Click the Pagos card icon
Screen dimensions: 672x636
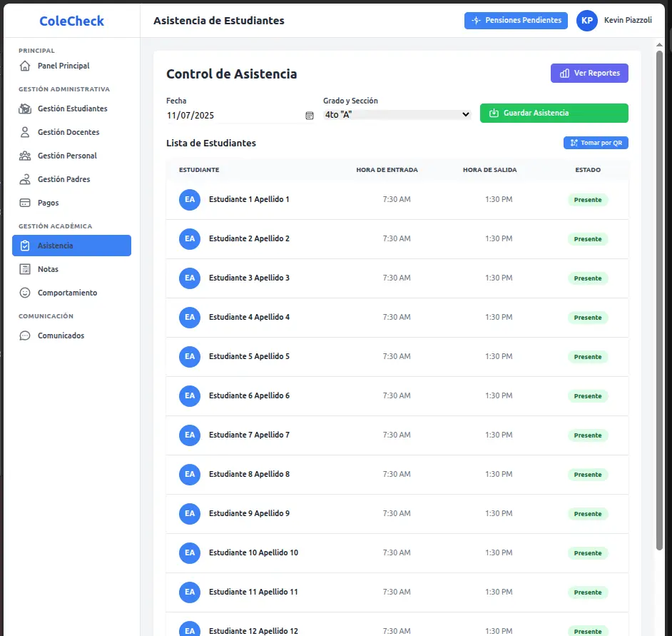pos(25,203)
